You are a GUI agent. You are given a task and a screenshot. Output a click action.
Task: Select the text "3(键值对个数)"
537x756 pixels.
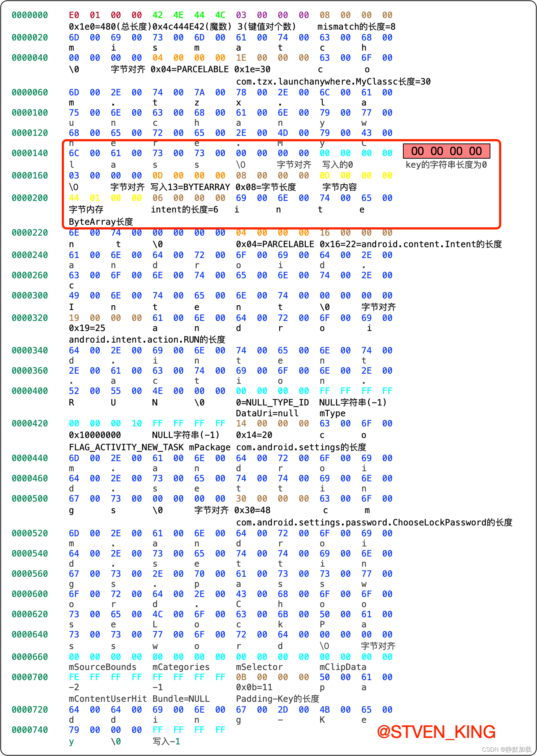coord(267,26)
